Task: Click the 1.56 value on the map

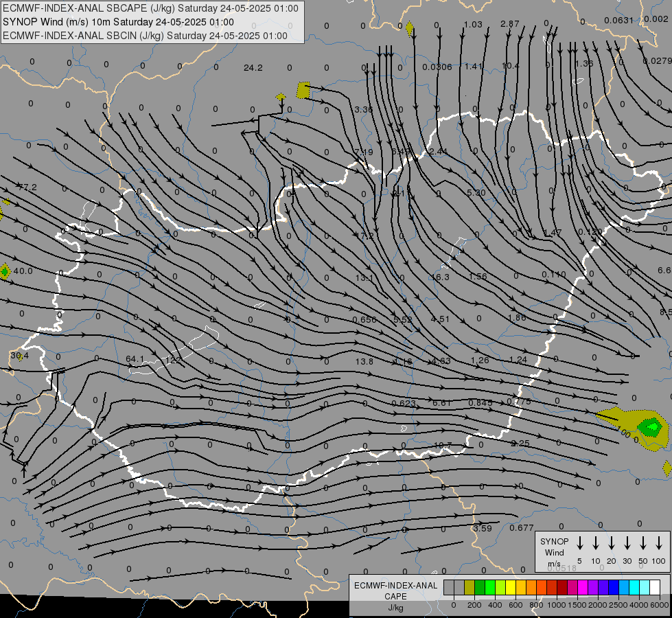Action: click(478, 276)
